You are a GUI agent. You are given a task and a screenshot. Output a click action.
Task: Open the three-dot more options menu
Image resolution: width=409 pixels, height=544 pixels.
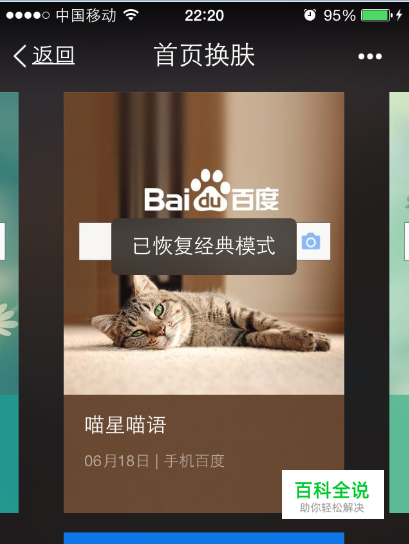coord(370,56)
